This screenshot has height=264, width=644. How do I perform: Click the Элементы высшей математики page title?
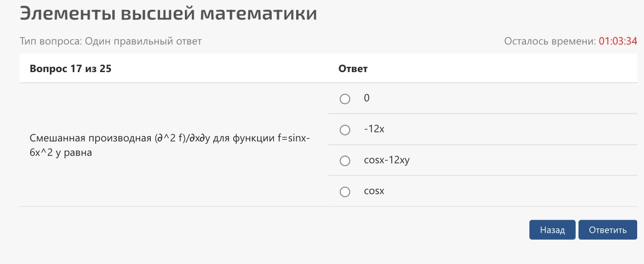coord(168,13)
